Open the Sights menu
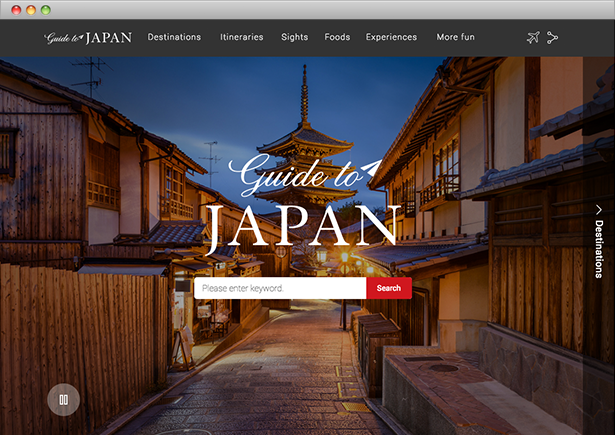This screenshot has width=615, height=435. click(295, 37)
